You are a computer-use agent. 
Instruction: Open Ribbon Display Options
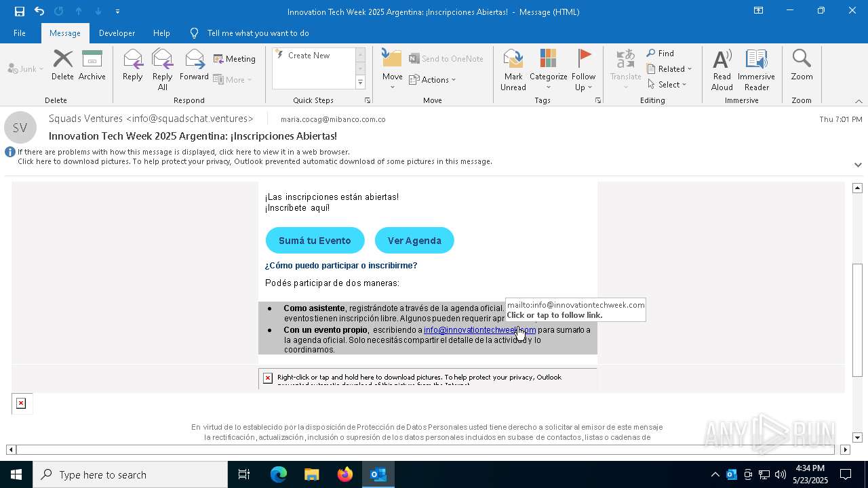758,11
